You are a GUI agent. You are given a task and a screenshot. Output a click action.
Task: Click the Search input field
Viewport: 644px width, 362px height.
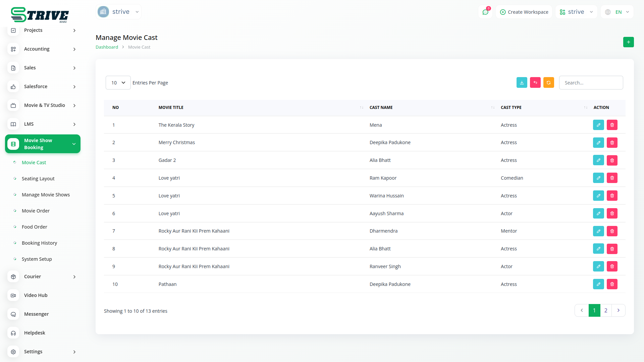click(591, 83)
